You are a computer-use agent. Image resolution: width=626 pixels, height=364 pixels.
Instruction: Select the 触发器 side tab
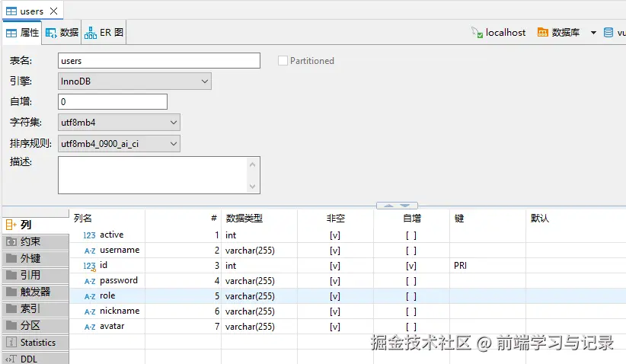pyautogui.click(x=36, y=292)
